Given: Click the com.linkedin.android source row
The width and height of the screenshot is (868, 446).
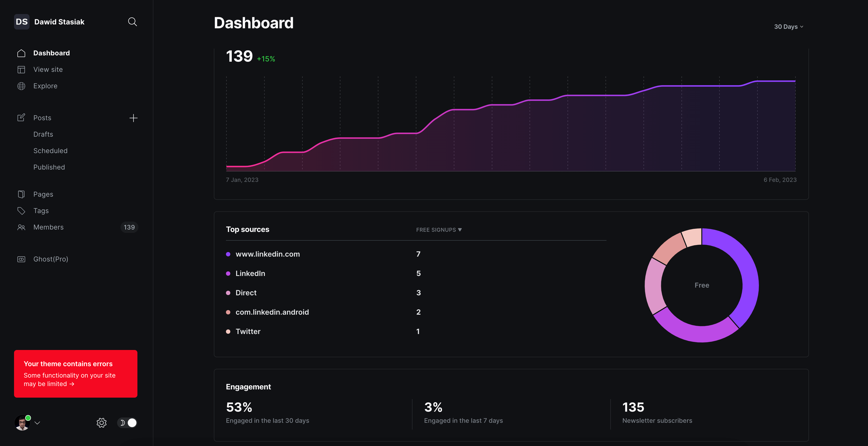Looking at the screenshot, I should click(x=416, y=312).
